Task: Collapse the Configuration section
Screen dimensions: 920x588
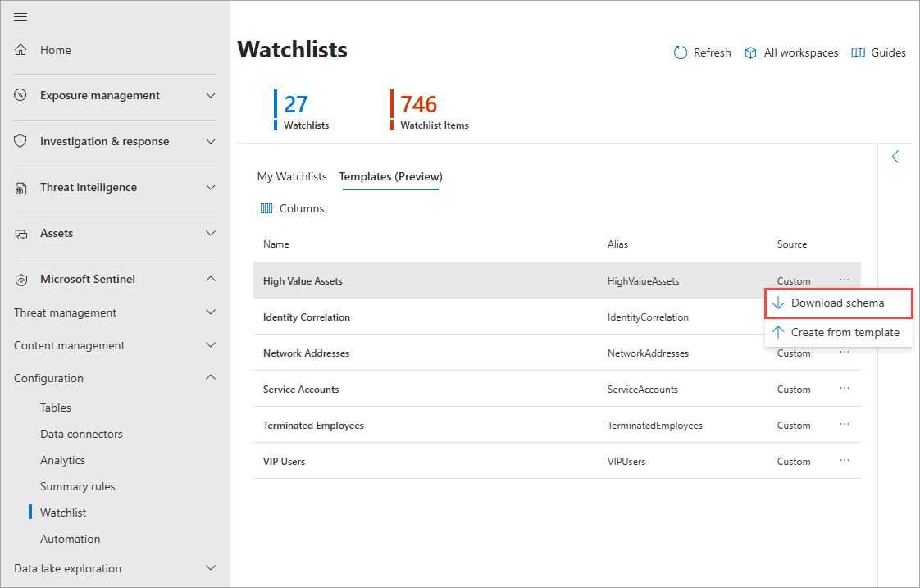Action: click(x=211, y=378)
